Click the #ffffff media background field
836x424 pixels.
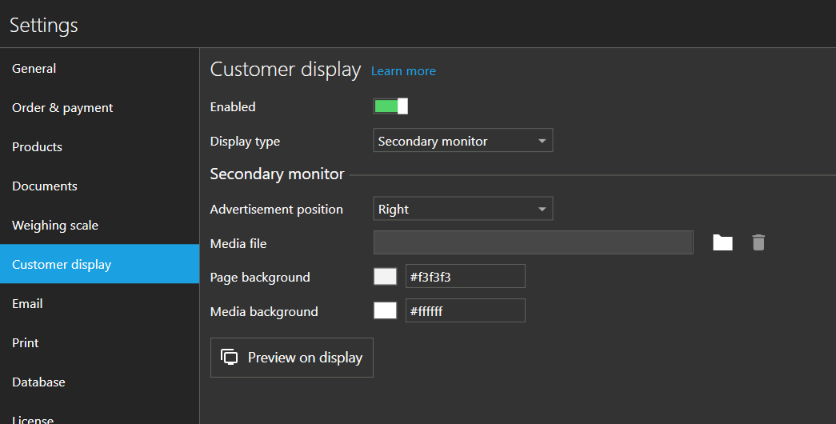465,310
